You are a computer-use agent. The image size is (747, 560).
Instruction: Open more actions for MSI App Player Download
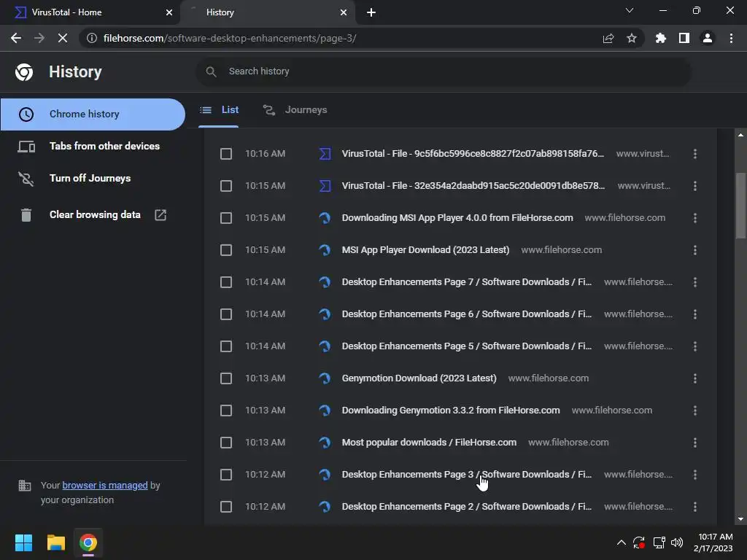click(x=695, y=250)
